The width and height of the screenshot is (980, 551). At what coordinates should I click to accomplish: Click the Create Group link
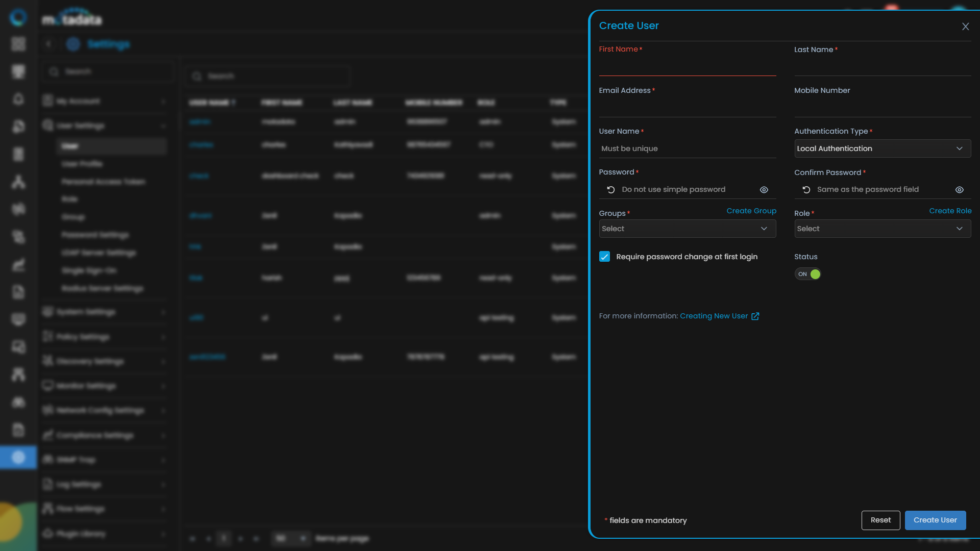751,211
